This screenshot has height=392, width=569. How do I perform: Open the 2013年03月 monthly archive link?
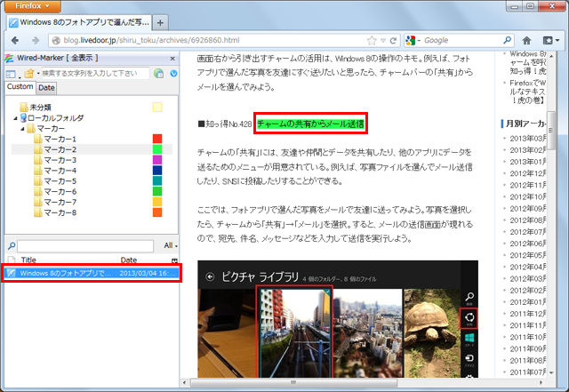click(x=527, y=139)
